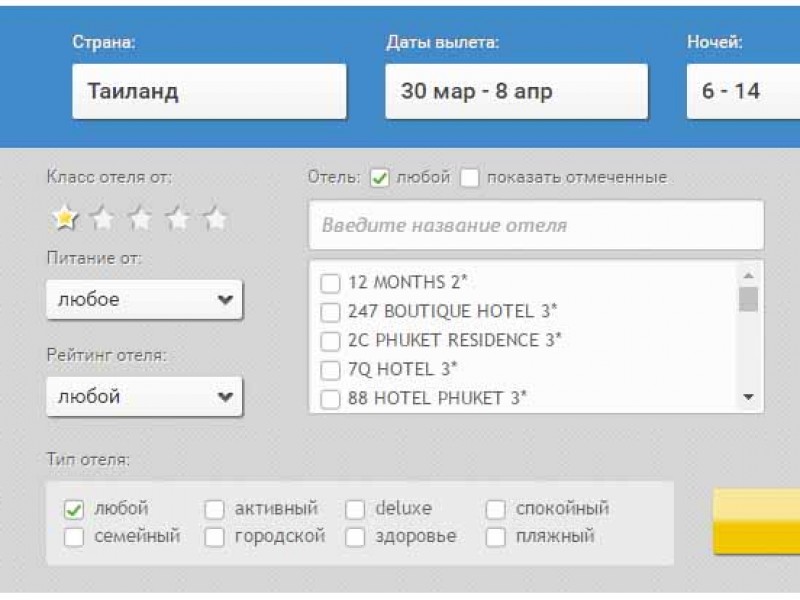This screenshot has height=600, width=800.
Task: Focus the hotel name input field
Action: [536, 225]
